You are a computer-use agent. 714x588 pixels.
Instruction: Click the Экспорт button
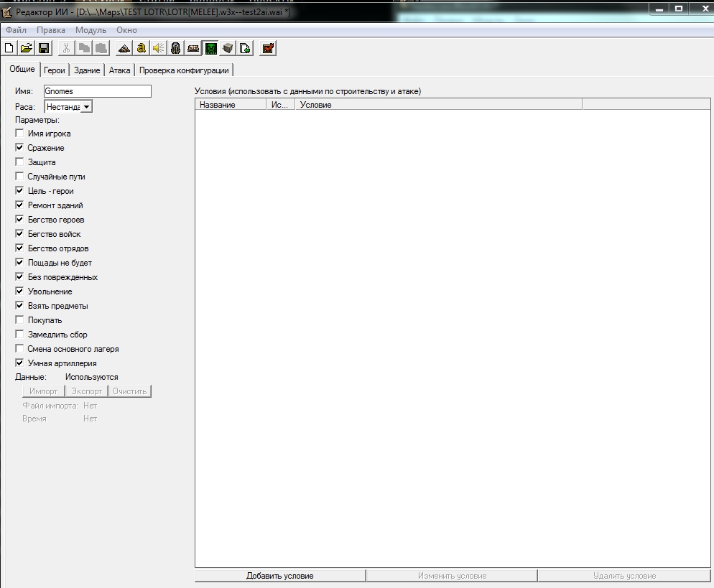coord(86,391)
